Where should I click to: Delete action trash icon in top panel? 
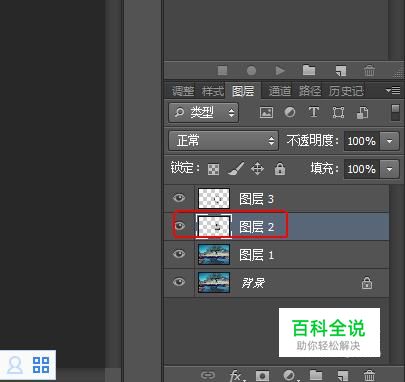(x=369, y=70)
